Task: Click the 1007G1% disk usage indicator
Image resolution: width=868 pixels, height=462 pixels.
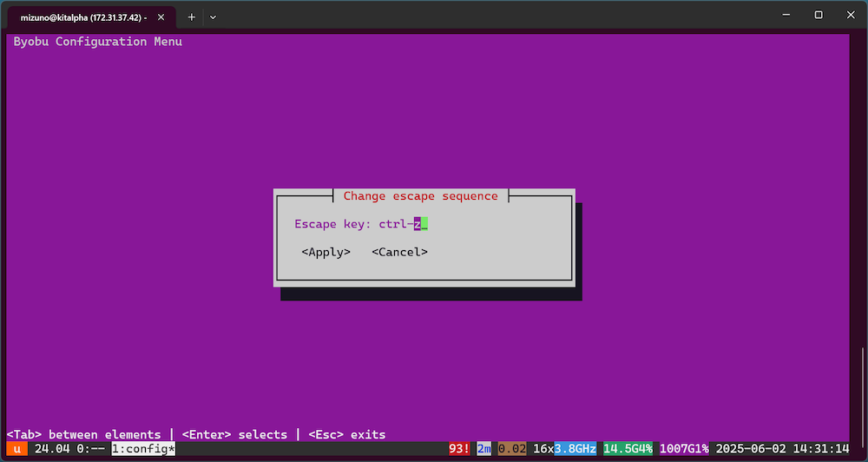Action: 684,449
